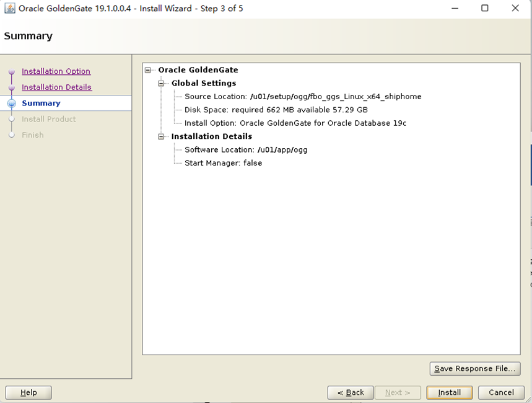Click the Installation Option step bullet

click(x=12, y=71)
